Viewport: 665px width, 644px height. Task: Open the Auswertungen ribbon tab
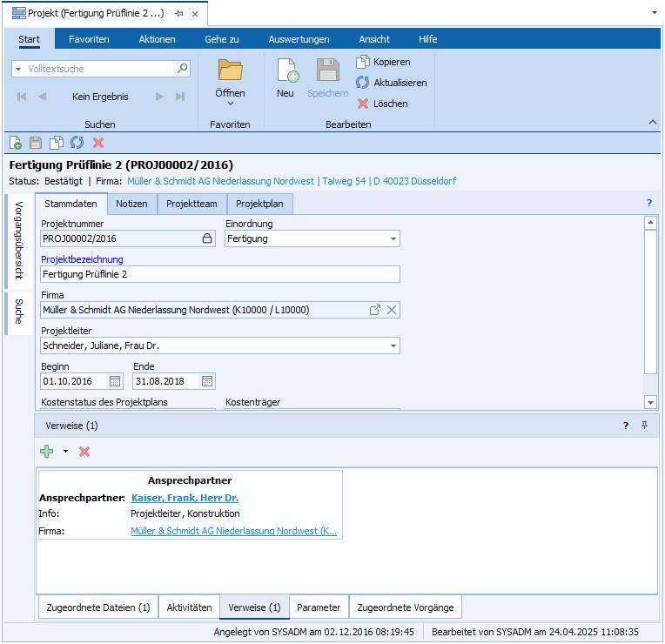(x=299, y=39)
